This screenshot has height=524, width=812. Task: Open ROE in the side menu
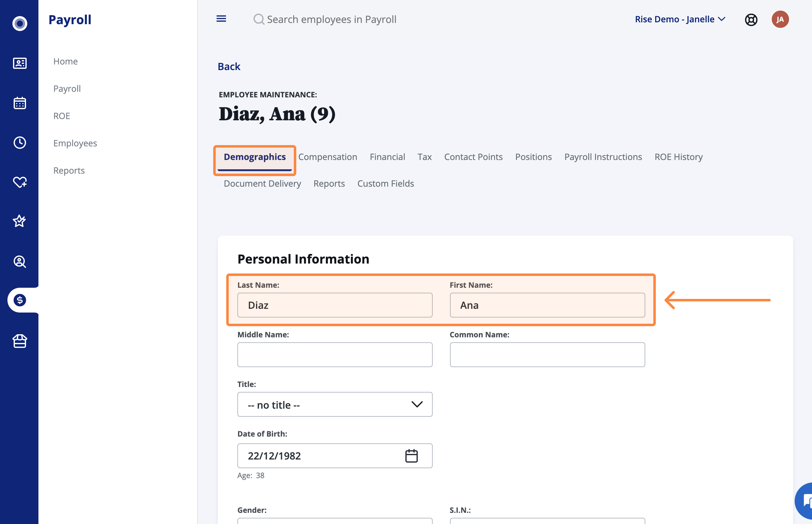[62, 116]
